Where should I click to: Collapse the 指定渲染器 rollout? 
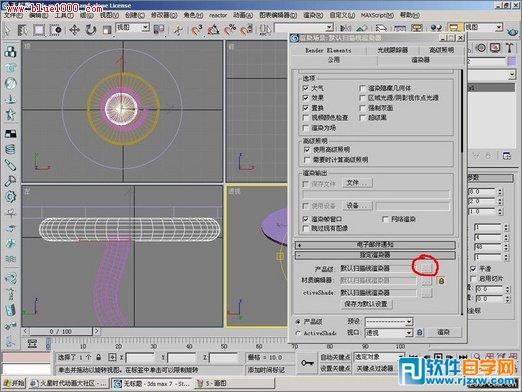tap(375, 255)
